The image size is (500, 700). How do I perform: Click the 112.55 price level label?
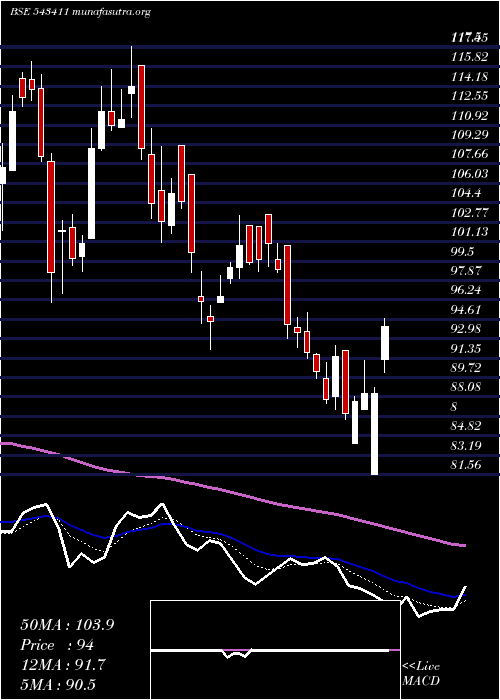pos(470,96)
